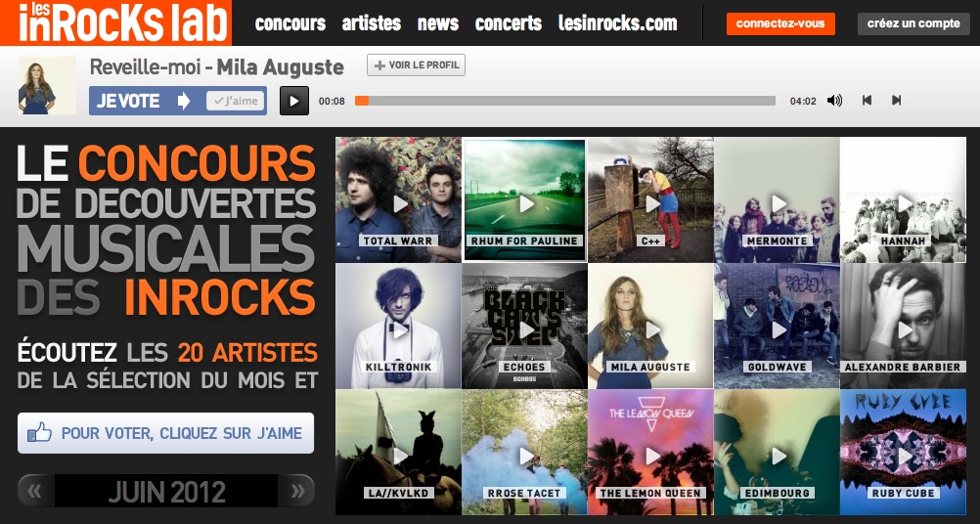This screenshot has width=980, height=524.
Task: Go to next month with right double arrow
Action: (297, 491)
